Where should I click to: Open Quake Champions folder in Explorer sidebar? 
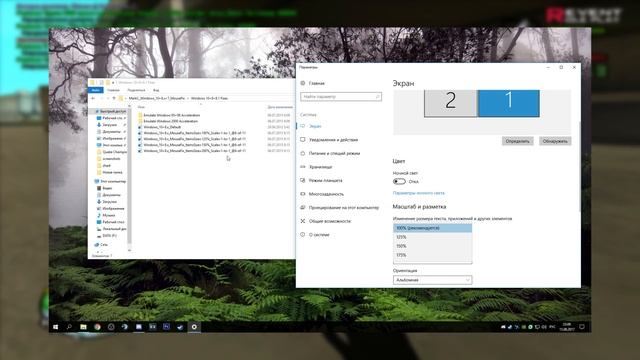point(111,152)
